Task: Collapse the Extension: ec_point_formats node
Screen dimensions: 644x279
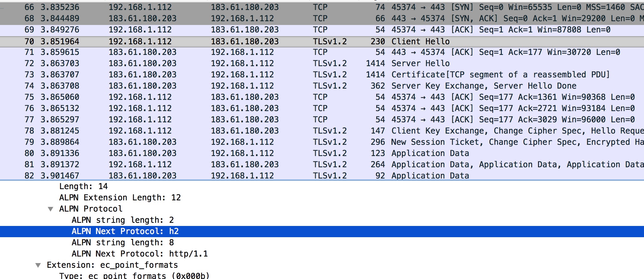Action: point(38,265)
